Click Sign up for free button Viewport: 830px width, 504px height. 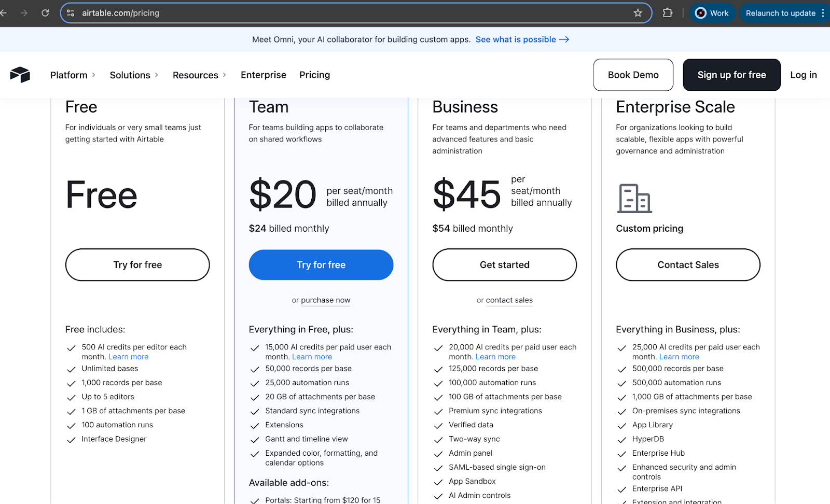tap(731, 75)
